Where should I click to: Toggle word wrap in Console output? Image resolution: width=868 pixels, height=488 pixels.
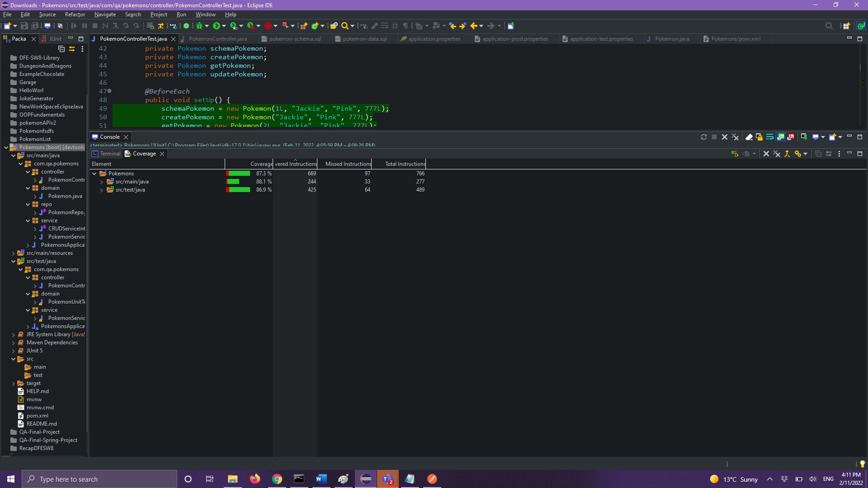769,137
